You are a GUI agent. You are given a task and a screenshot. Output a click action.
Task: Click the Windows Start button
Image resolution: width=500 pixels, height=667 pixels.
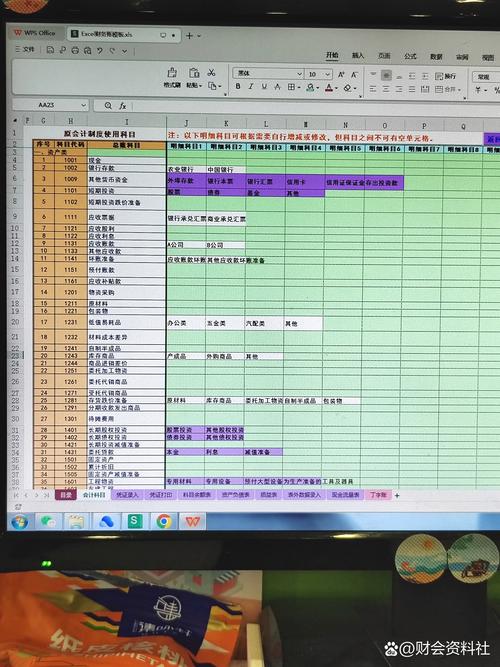tap(20, 522)
